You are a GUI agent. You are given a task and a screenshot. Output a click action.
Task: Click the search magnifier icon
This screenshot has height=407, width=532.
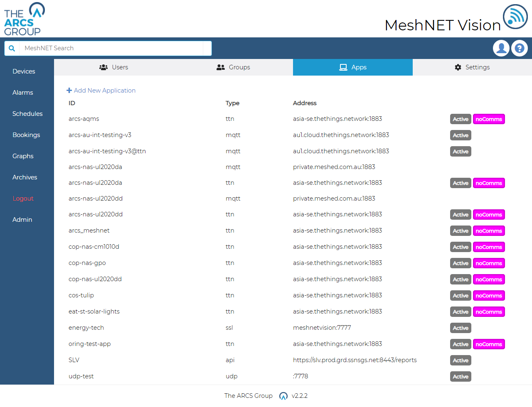(x=12, y=48)
